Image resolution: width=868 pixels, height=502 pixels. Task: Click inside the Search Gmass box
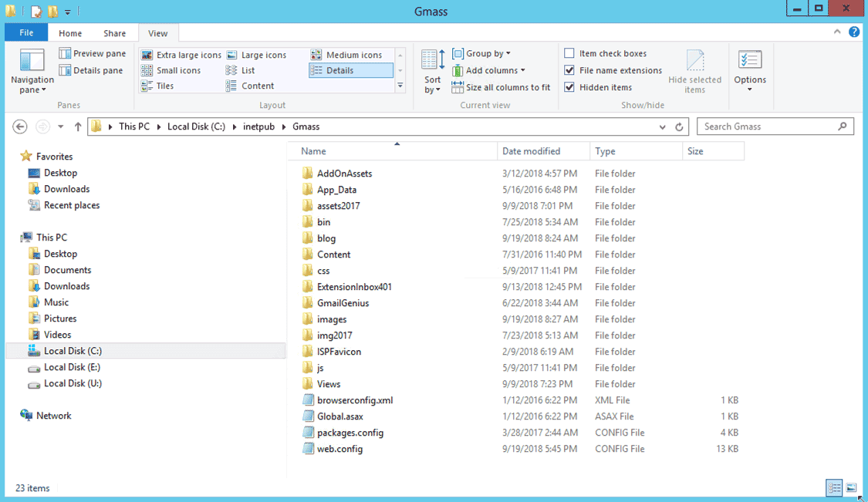(x=772, y=126)
